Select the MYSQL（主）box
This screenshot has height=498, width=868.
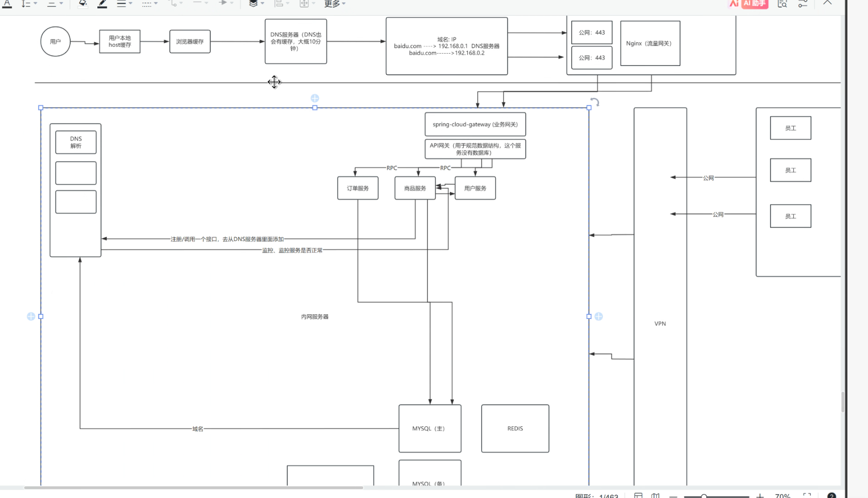pos(430,428)
